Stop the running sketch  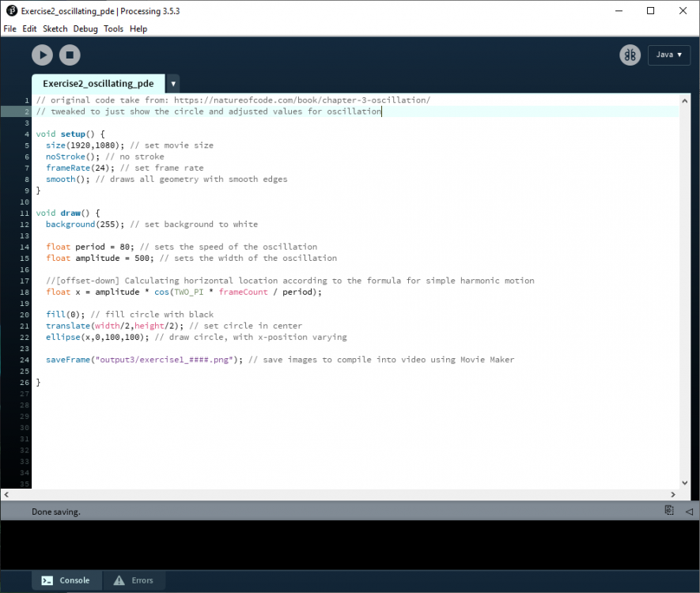point(70,55)
